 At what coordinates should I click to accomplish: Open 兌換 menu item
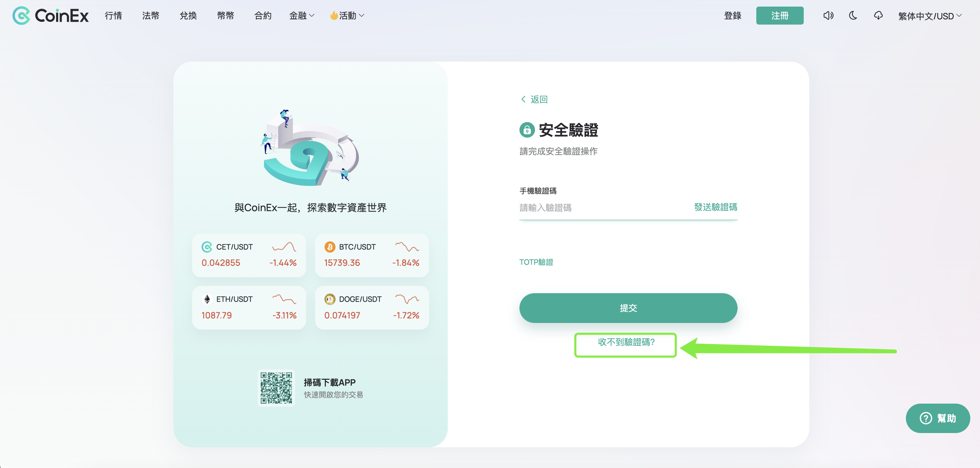point(188,16)
